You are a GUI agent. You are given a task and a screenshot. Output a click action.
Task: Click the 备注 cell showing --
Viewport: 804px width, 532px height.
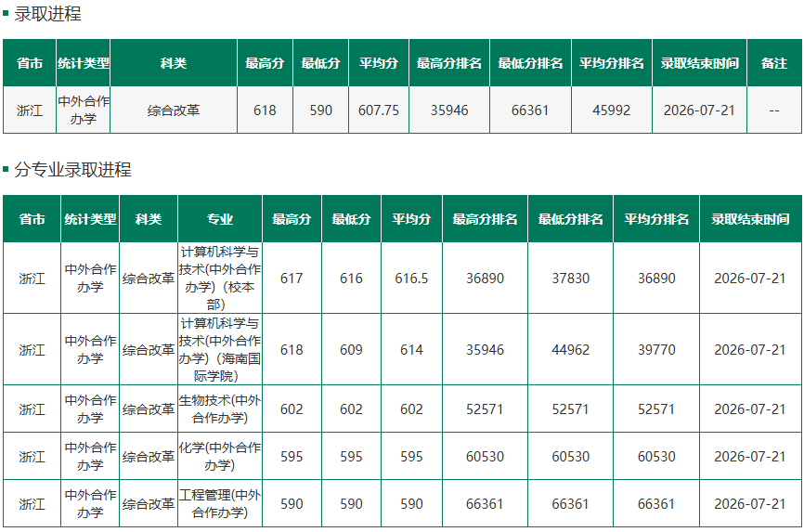point(774,110)
